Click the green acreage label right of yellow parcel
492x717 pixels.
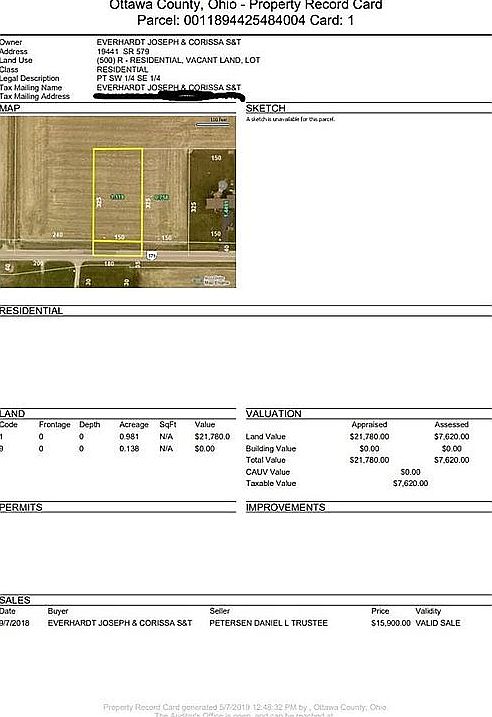tap(161, 198)
